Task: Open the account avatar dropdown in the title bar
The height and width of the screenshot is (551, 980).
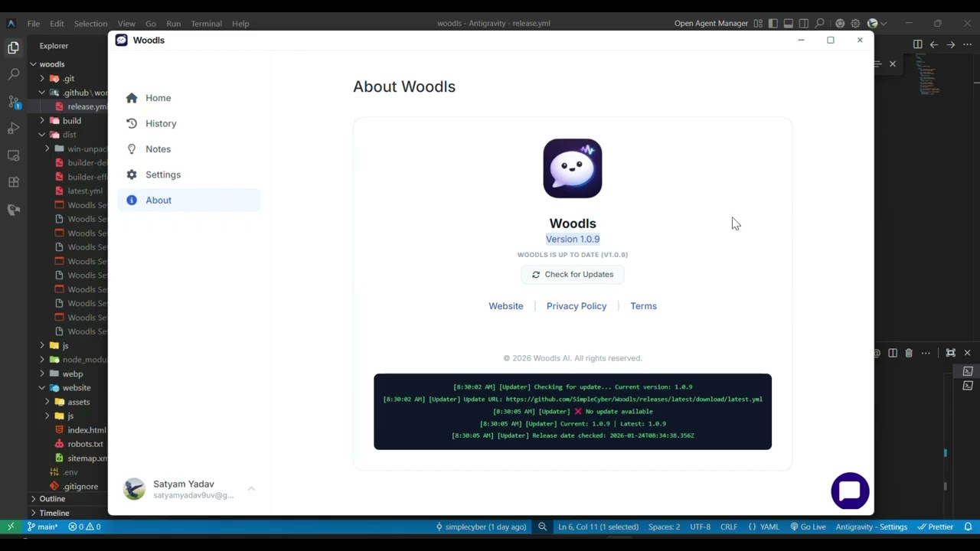Action: pos(877,24)
